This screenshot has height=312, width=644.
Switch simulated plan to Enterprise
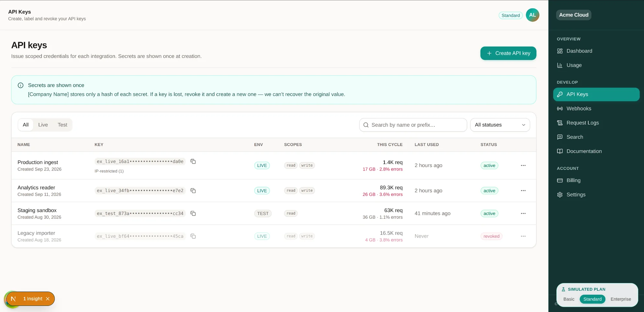(x=621, y=299)
